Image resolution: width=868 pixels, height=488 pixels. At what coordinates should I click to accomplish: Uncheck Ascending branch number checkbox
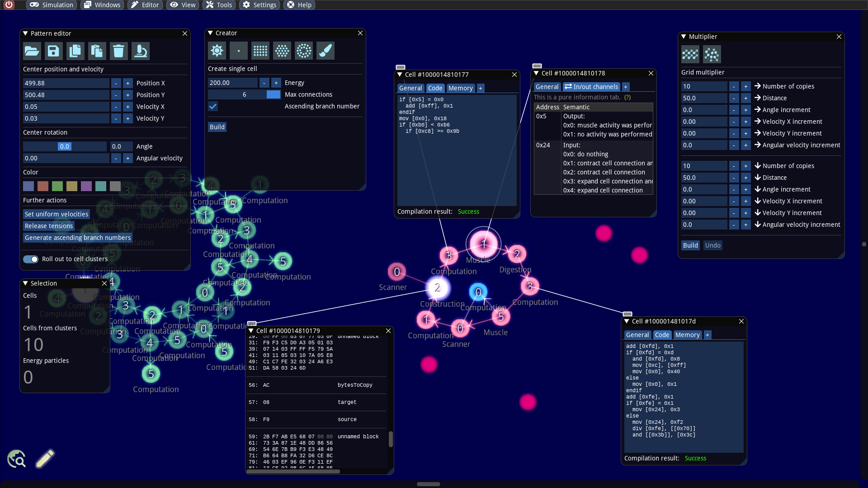click(213, 106)
